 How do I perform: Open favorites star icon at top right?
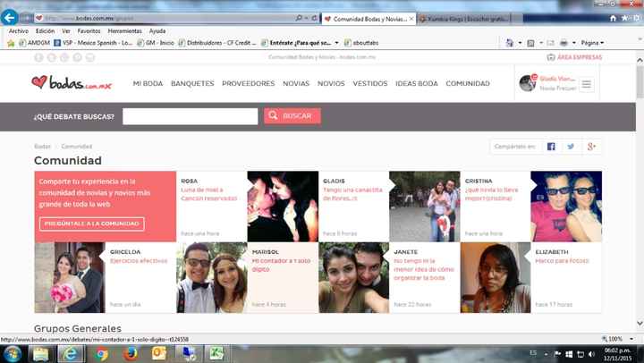coord(624,18)
